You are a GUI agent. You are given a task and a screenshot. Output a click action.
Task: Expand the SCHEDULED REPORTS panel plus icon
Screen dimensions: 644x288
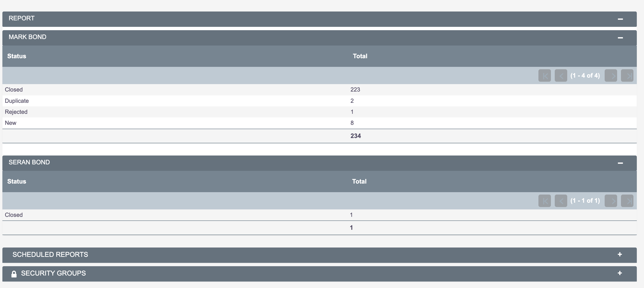(620, 254)
